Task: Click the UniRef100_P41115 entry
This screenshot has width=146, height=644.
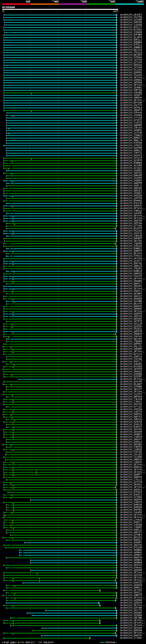Action: click(x=131, y=276)
